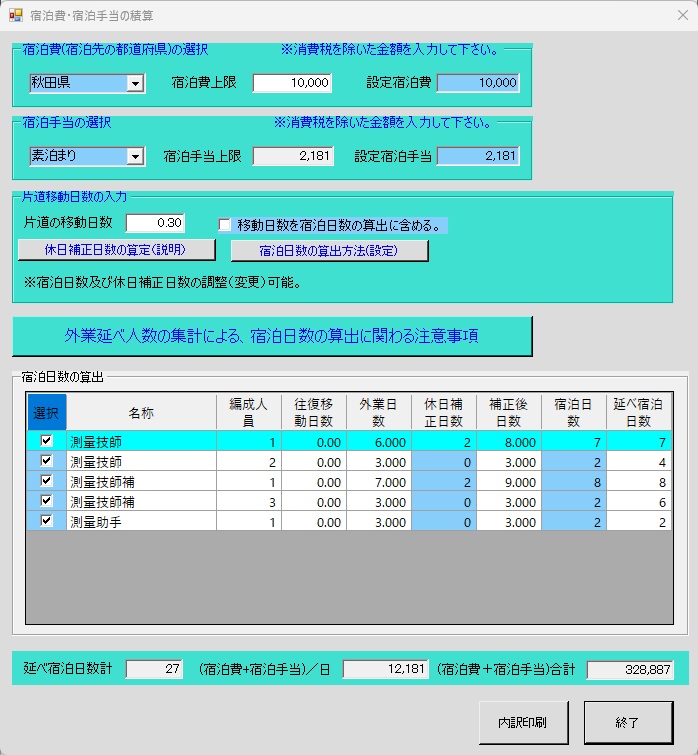
Task: Select 休日補正日数 cell in first 測量技師 row
Action: coord(443,441)
